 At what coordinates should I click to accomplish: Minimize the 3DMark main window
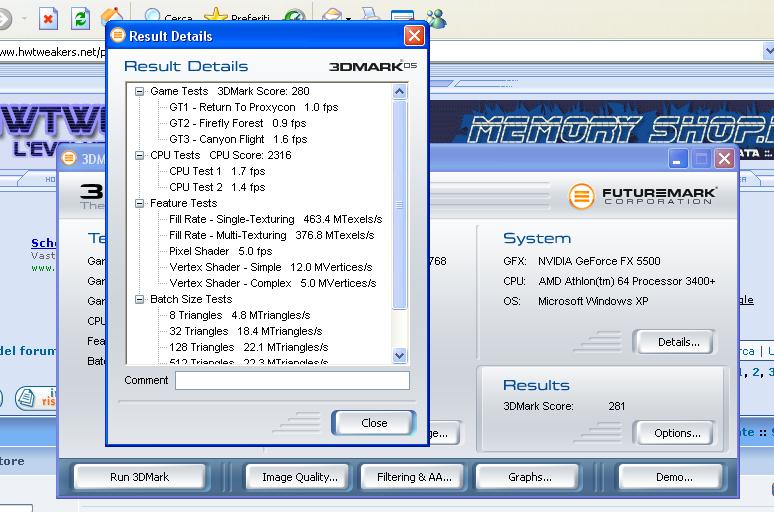[678, 159]
